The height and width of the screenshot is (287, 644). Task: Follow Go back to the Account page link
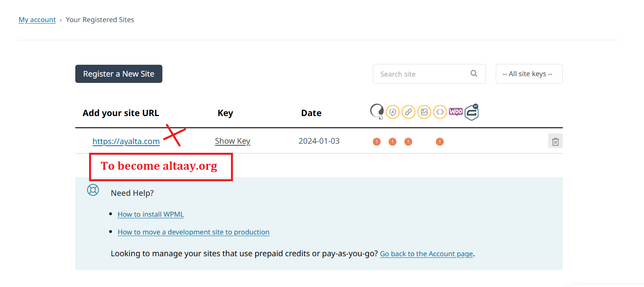(426, 254)
